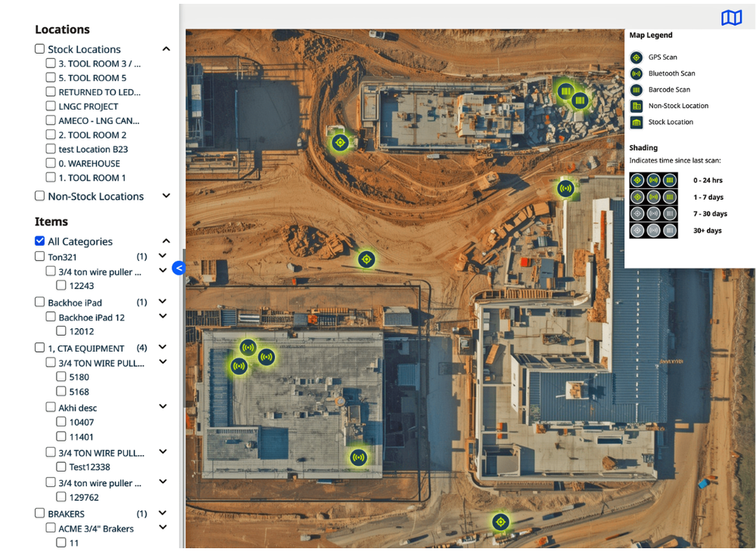Screen dimensions: 756x552
Task: Select the Akhi desc tree item
Action: [78, 408]
